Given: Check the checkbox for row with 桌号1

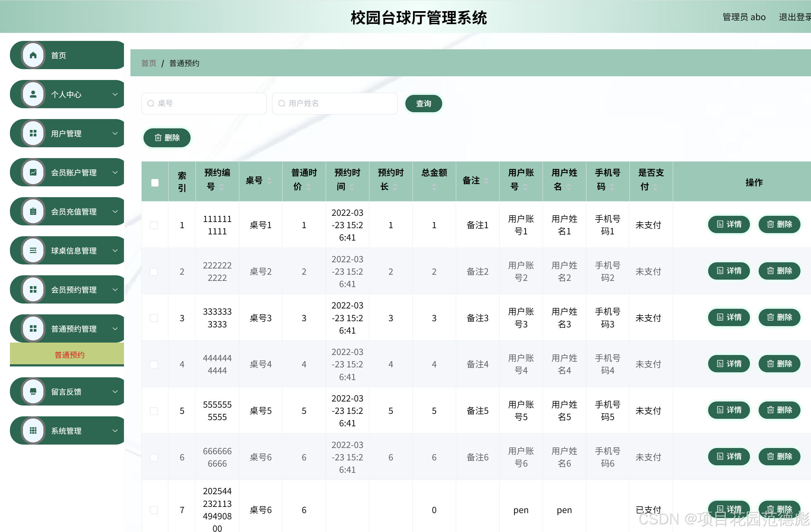Looking at the screenshot, I should [154, 225].
